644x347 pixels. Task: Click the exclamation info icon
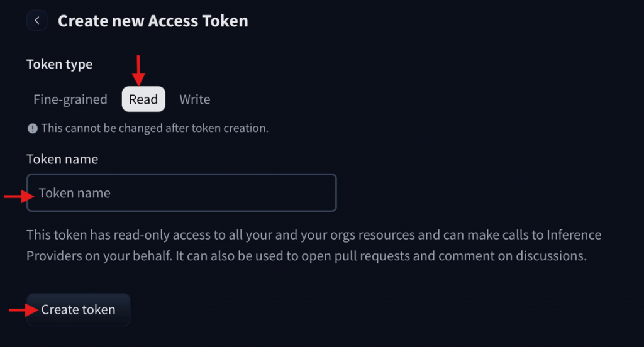pos(32,128)
